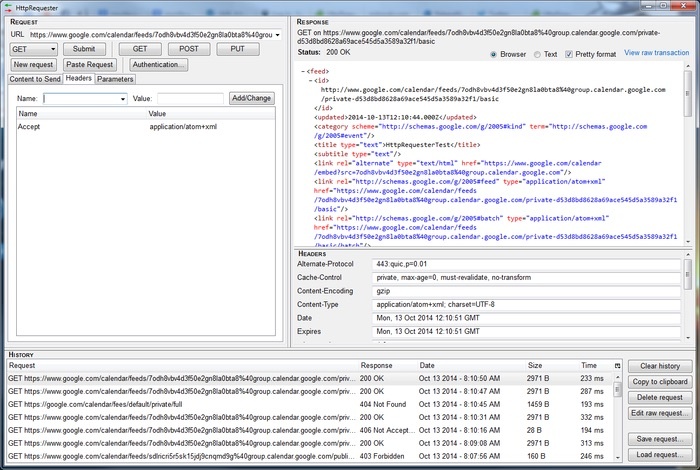Click the Expires header value field

tap(526, 332)
